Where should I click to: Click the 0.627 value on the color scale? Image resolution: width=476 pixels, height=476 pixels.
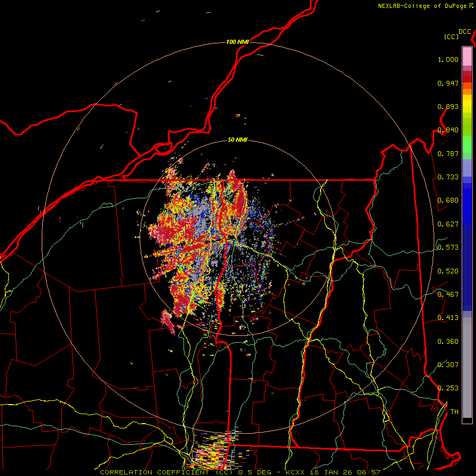coord(448,224)
